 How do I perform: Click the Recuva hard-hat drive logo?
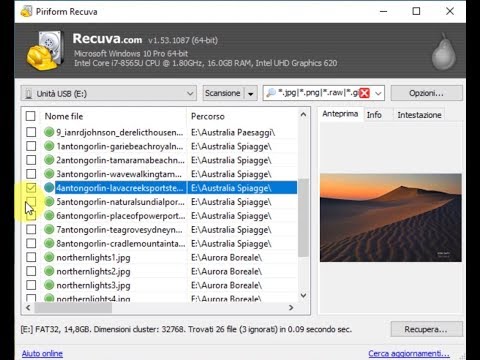45,50
